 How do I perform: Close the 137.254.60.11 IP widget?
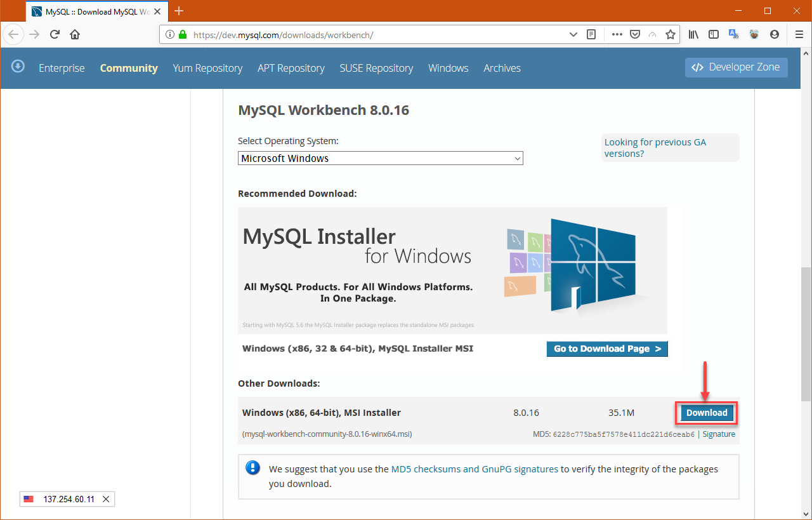106,499
